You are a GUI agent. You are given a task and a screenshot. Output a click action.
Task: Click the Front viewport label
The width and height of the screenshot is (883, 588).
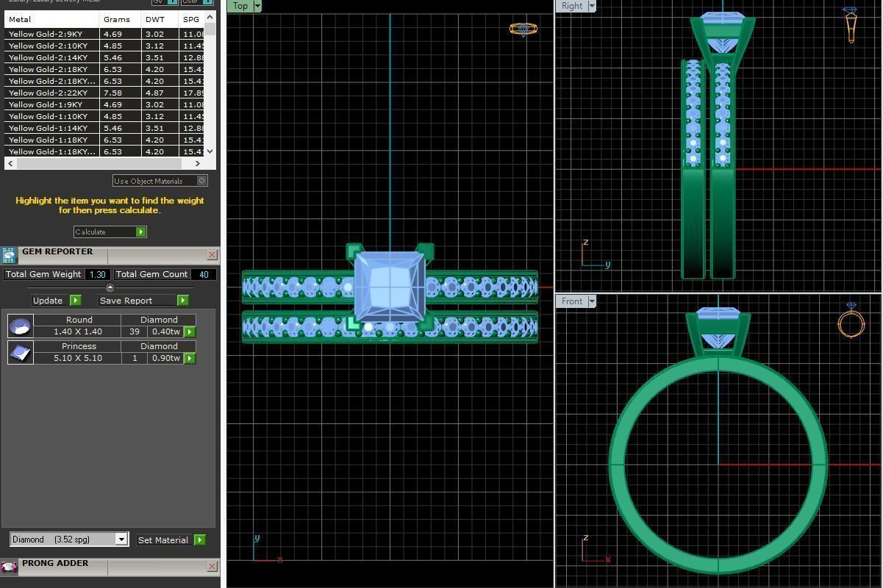pyautogui.click(x=572, y=301)
